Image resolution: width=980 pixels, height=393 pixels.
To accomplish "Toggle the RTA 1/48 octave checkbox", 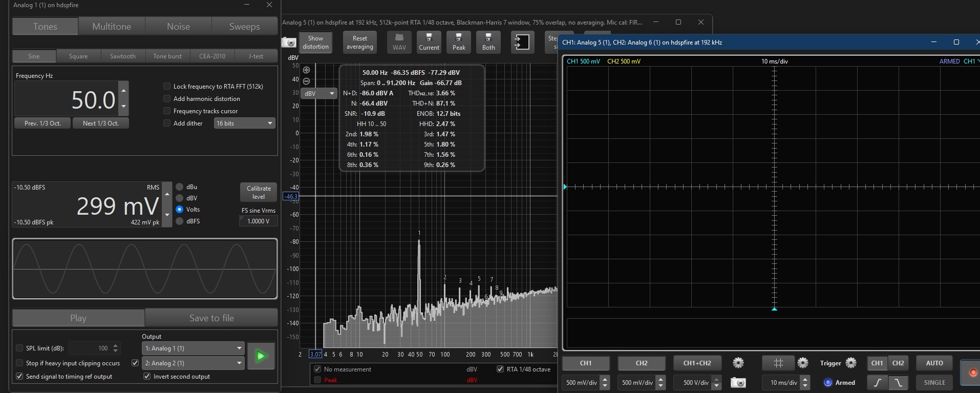I will point(500,369).
